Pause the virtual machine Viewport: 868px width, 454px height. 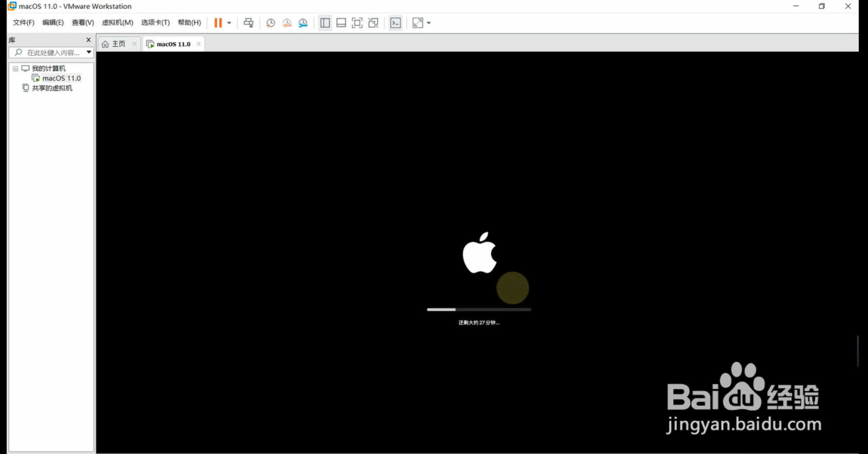coord(218,23)
